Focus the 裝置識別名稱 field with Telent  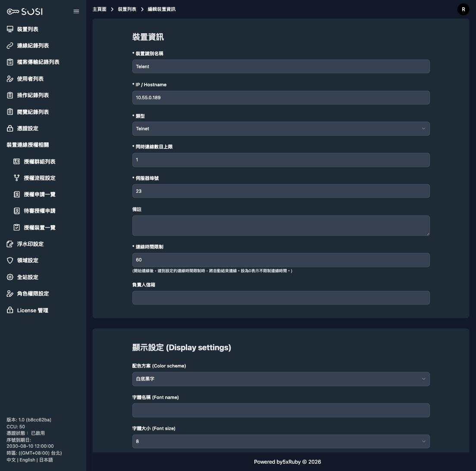[281, 66]
